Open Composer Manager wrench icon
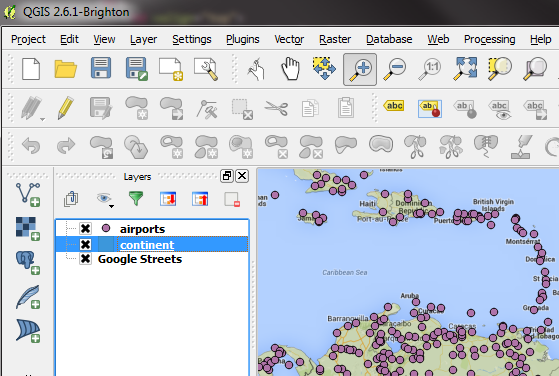 coord(206,69)
